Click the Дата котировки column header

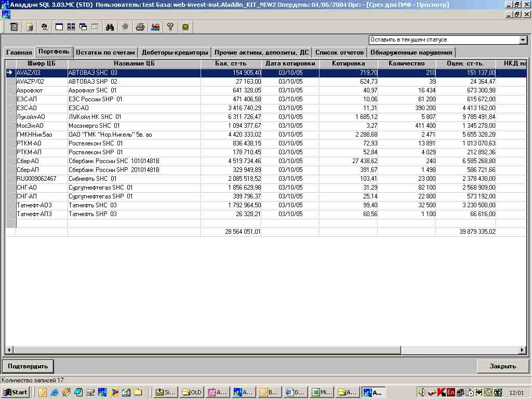coord(290,63)
